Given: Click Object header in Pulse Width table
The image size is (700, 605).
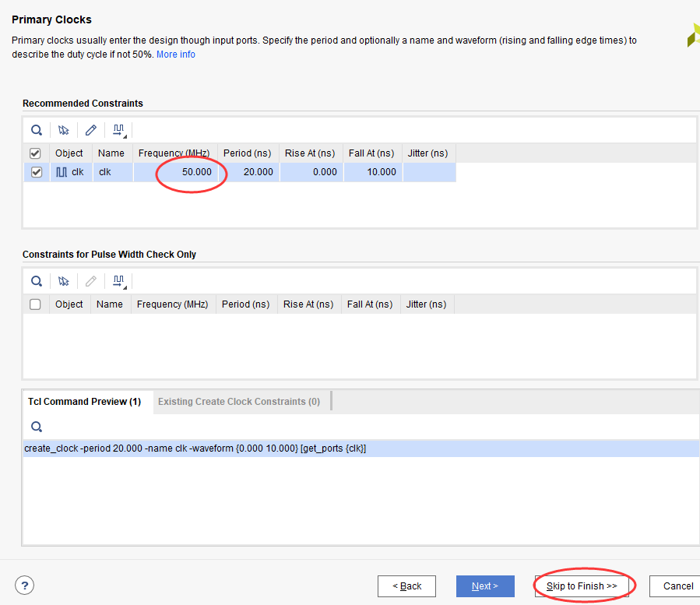Looking at the screenshot, I should (70, 304).
